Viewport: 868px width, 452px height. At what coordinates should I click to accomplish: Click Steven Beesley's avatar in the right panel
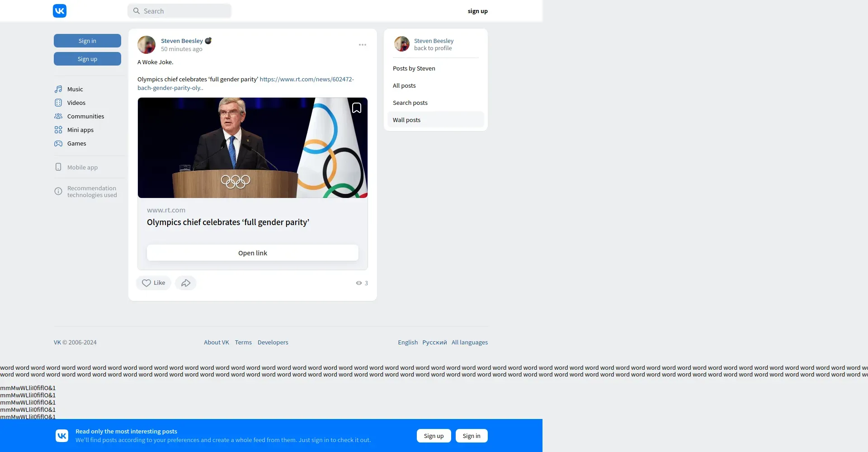coord(402,44)
